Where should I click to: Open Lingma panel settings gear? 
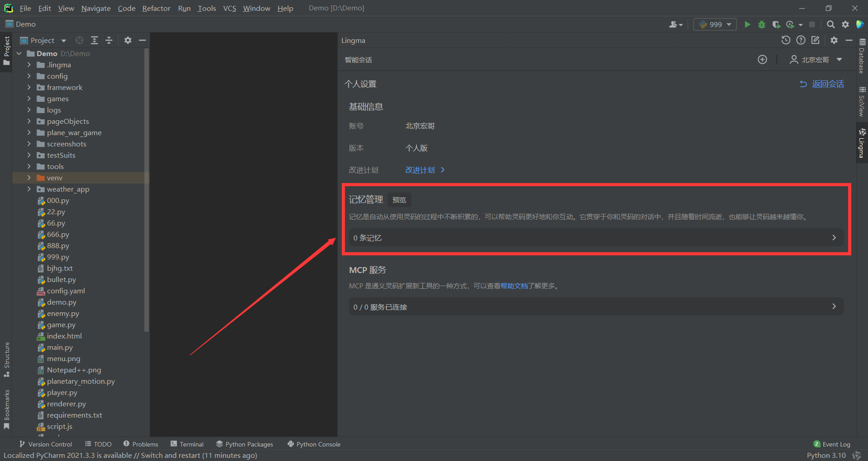(x=834, y=40)
